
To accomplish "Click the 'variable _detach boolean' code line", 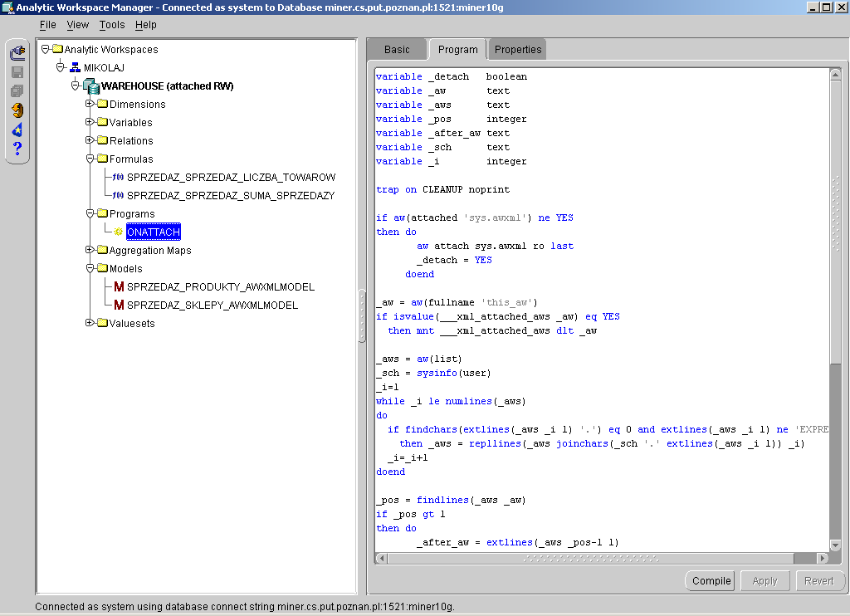I will click(x=452, y=77).
